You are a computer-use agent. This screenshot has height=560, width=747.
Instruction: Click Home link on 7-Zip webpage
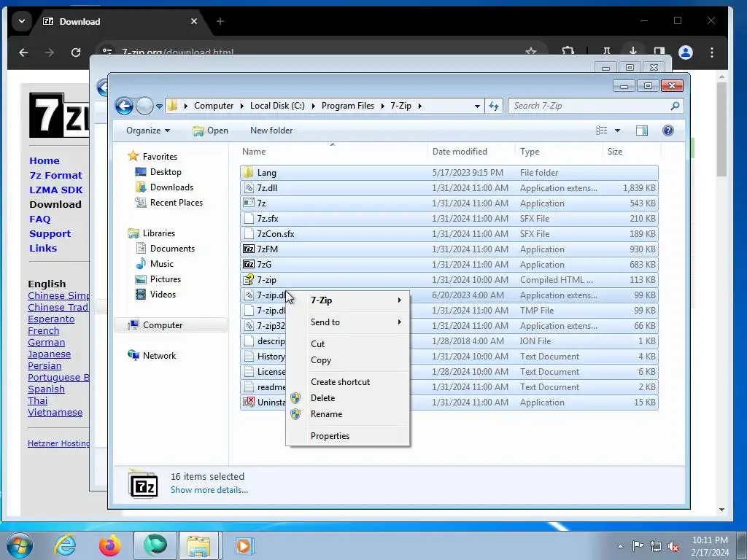(x=44, y=161)
